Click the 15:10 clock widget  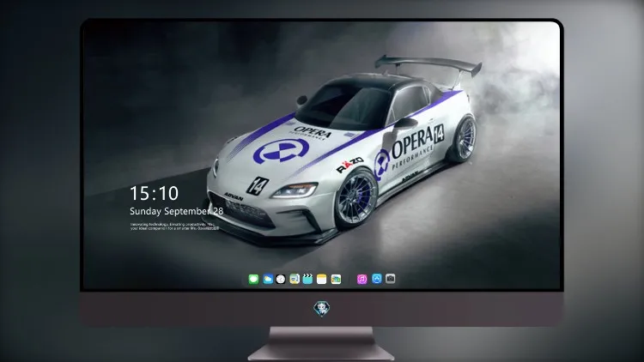[x=154, y=193]
